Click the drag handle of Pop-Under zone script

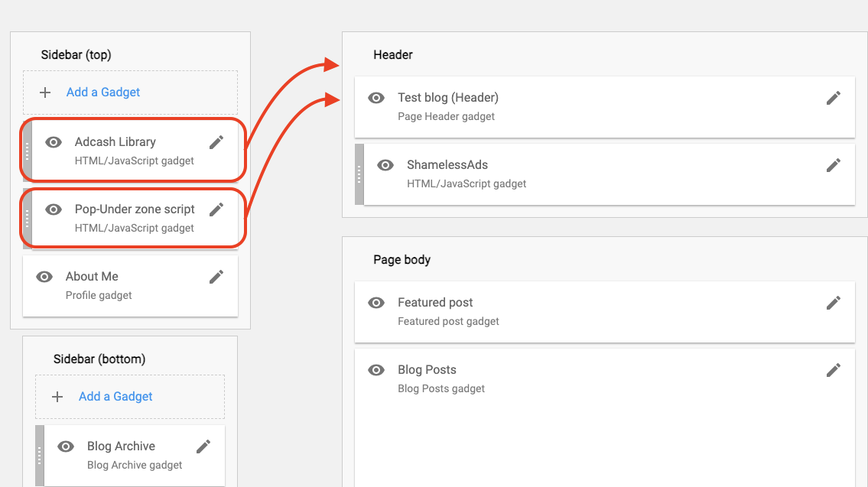(27, 219)
